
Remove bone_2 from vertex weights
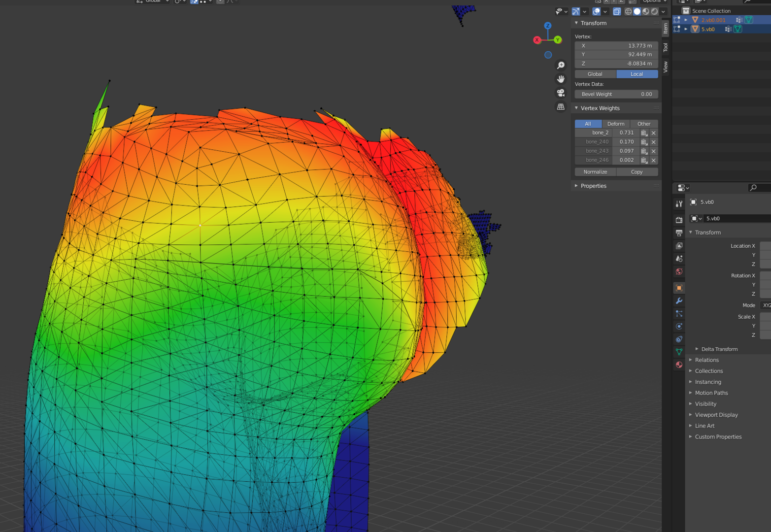click(654, 133)
